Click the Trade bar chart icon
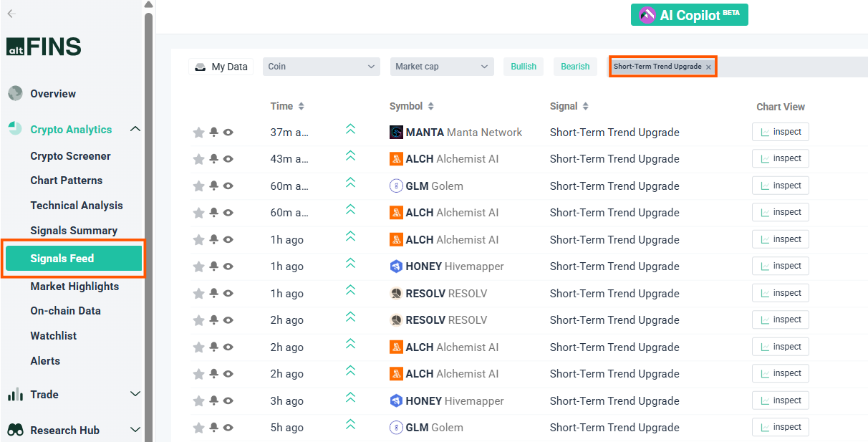 (x=15, y=395)
